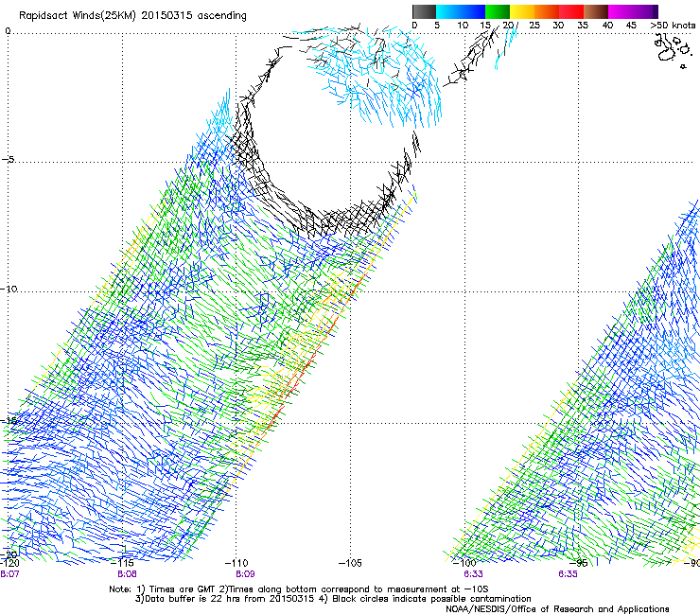
Task: Click the title "Rapidscat Winds(25KM) 20150315 ascending"
Action: (x=132, y=15)
